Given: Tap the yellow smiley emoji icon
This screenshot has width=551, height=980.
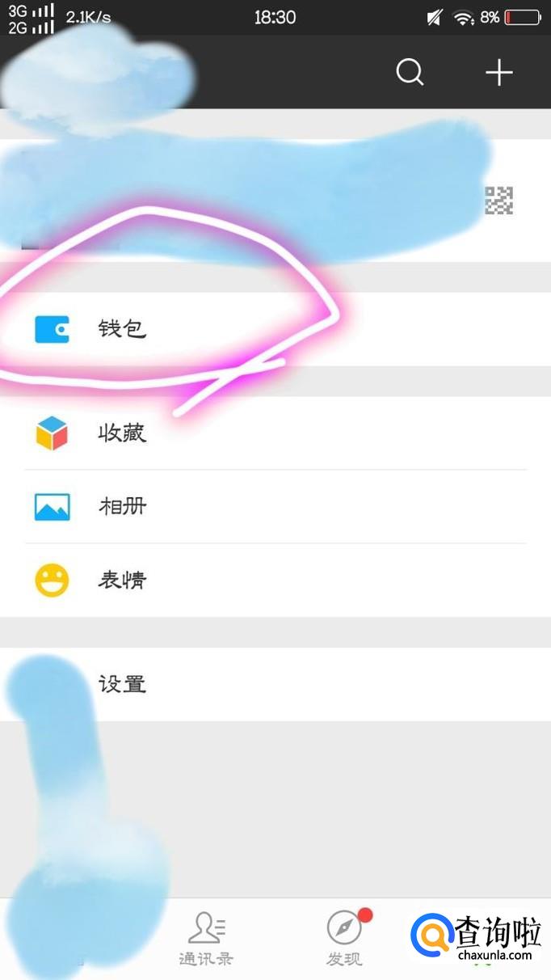Looking at the screenshot, I should [52, 581].
